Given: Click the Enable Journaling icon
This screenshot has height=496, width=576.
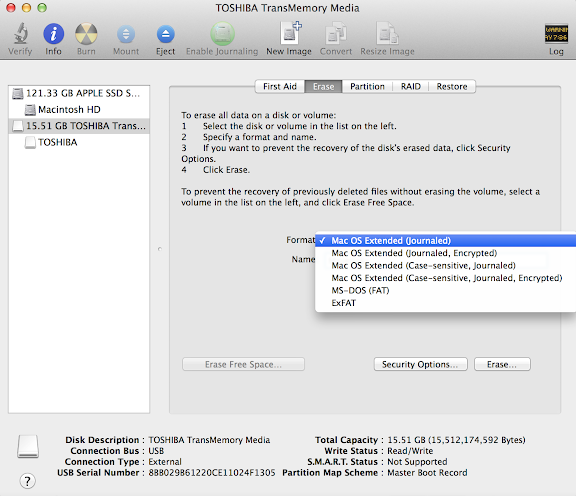Looking at the screenshot, I should (222, 34).
